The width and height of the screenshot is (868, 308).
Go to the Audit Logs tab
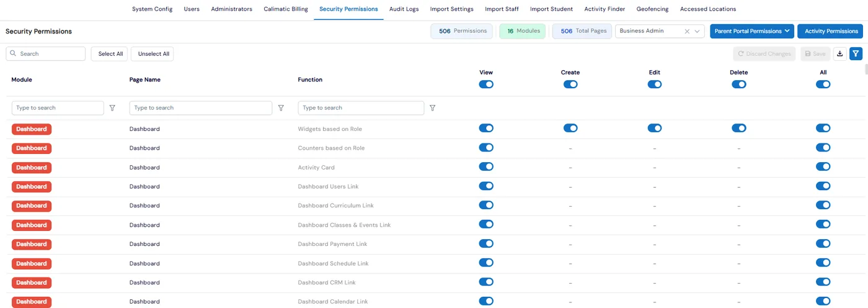click(x=404, y=9)
